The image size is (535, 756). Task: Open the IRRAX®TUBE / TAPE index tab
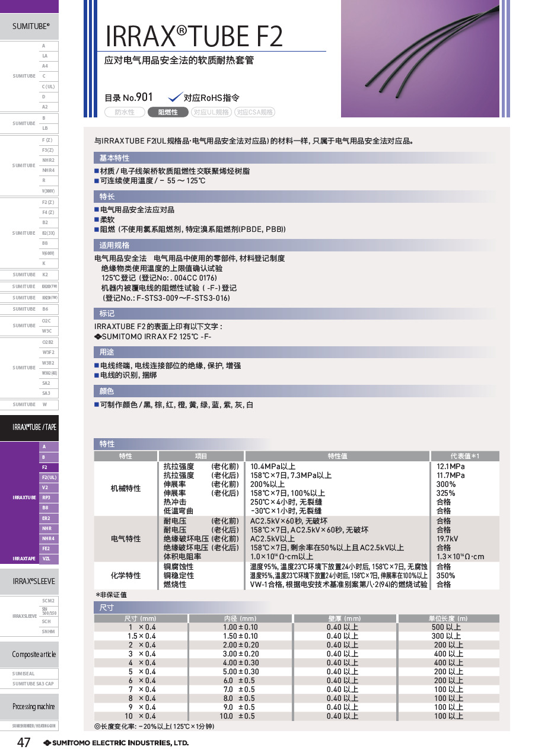click(30, 427)
